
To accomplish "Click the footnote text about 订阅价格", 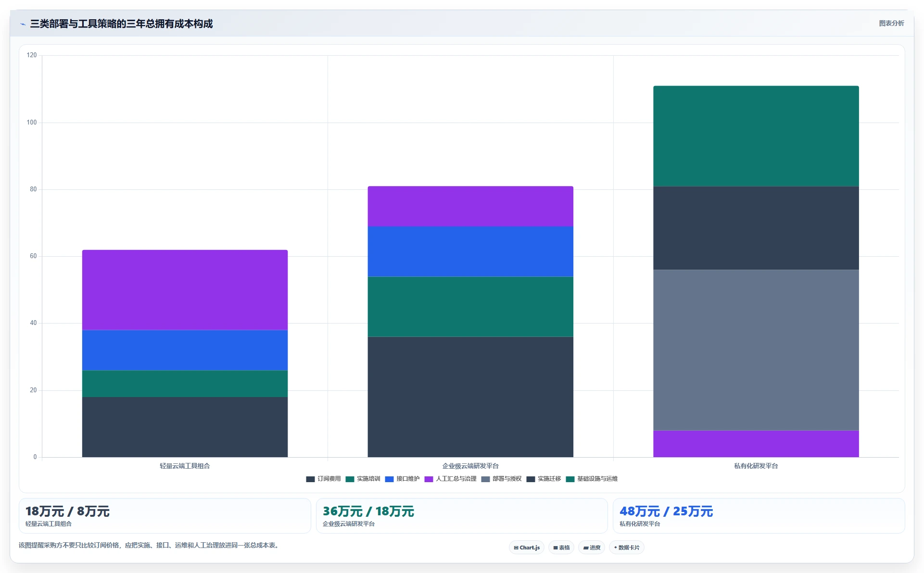I will pos(150,546).
